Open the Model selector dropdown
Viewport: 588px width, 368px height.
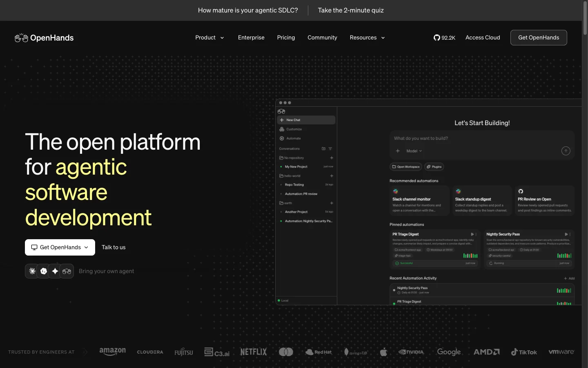[414, 151]
